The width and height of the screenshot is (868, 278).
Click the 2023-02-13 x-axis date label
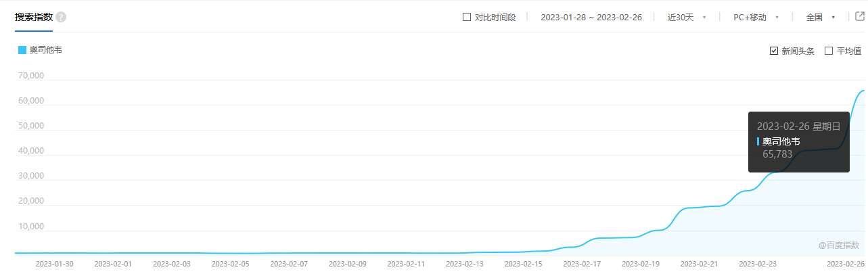point(466,264)
